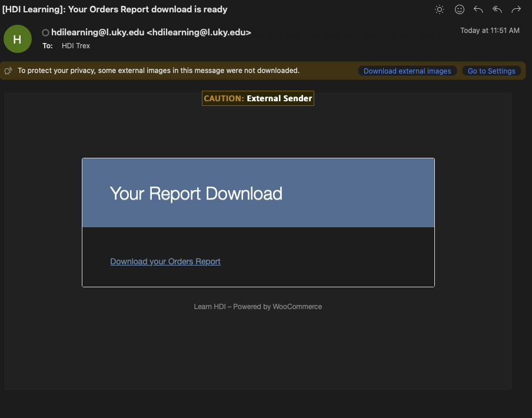The height and width of the screenshot is (418, 532).
Task: Click the blocked-images icon in the privacy banner
Action: pos(8,71)
